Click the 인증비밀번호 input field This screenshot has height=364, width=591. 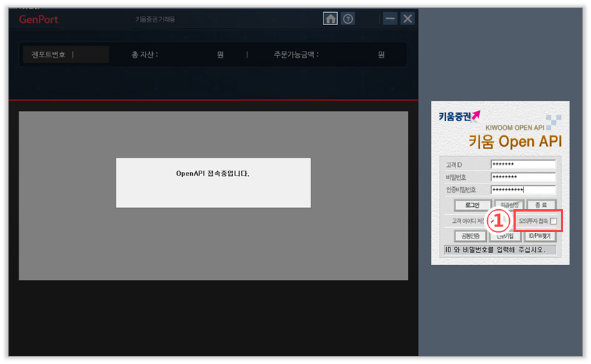click(x=523, y=190)
